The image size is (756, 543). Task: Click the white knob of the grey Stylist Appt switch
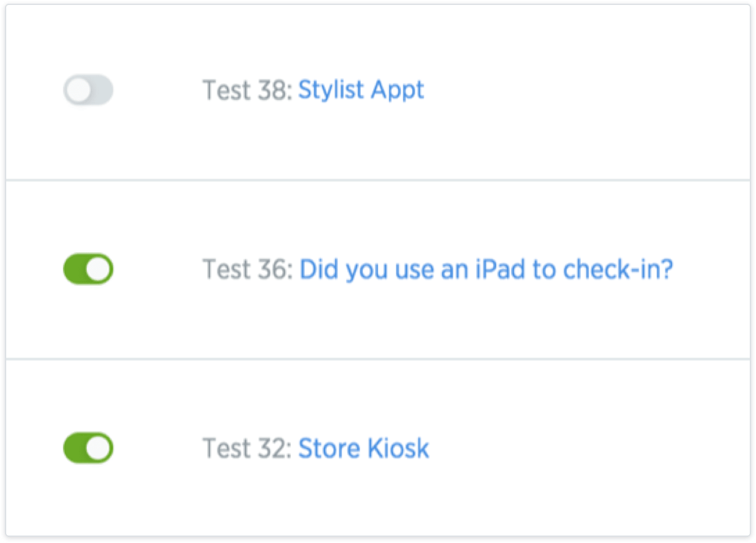[x=79, y=91]
